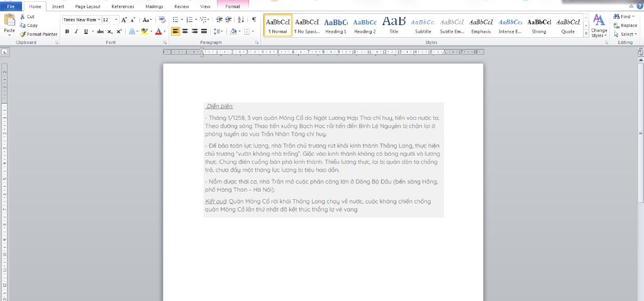
Task: Apply strikethrough formatting
Action: click(100, 31)
